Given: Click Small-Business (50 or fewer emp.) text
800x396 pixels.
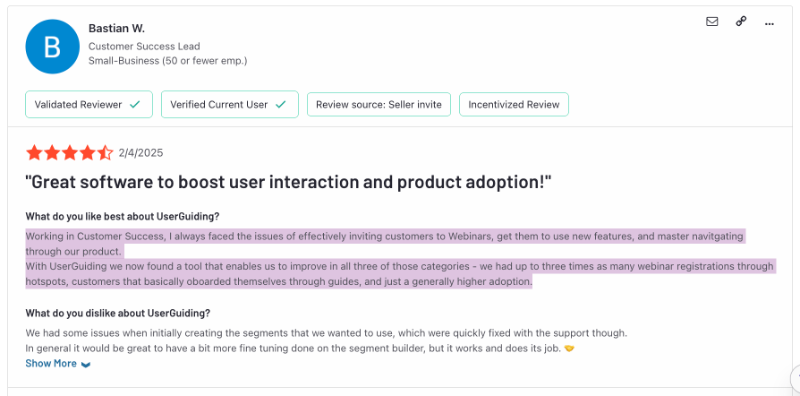Looking at the screenshot, I should [x=167, y=61].
